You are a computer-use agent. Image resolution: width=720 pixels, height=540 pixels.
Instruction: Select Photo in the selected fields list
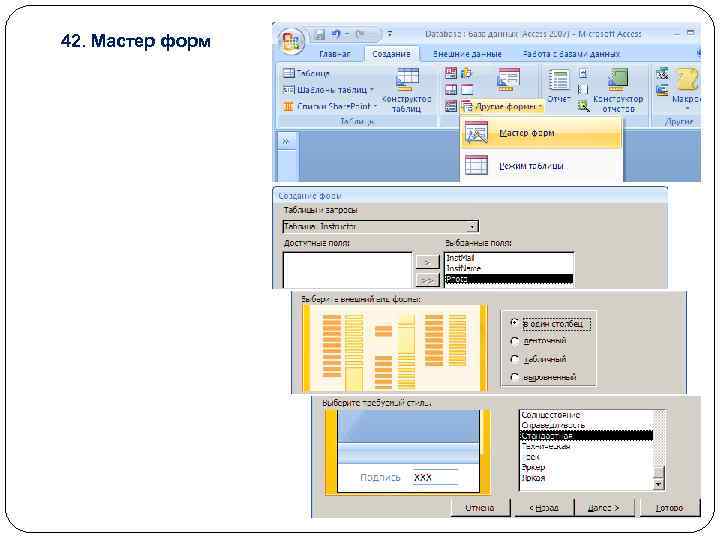509,279
